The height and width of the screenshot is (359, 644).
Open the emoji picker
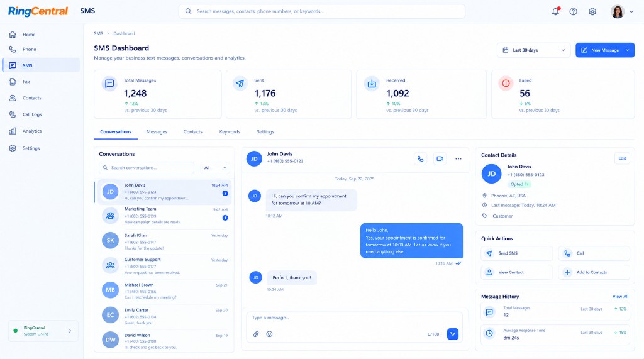269,334
